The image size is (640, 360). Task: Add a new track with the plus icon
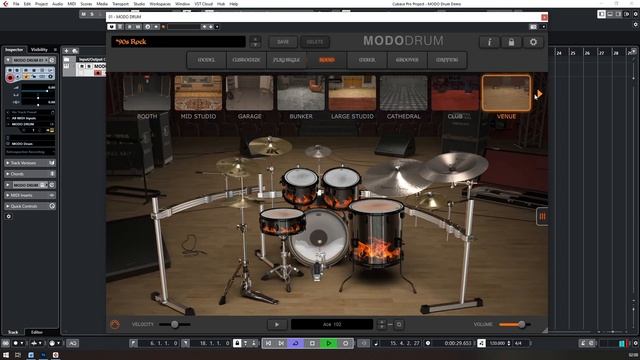pyautogui.click(x=66, y=51)
